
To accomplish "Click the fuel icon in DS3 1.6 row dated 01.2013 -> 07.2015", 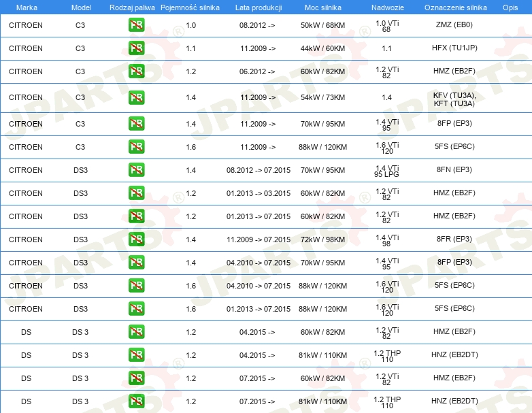I will tap(136, 308).
